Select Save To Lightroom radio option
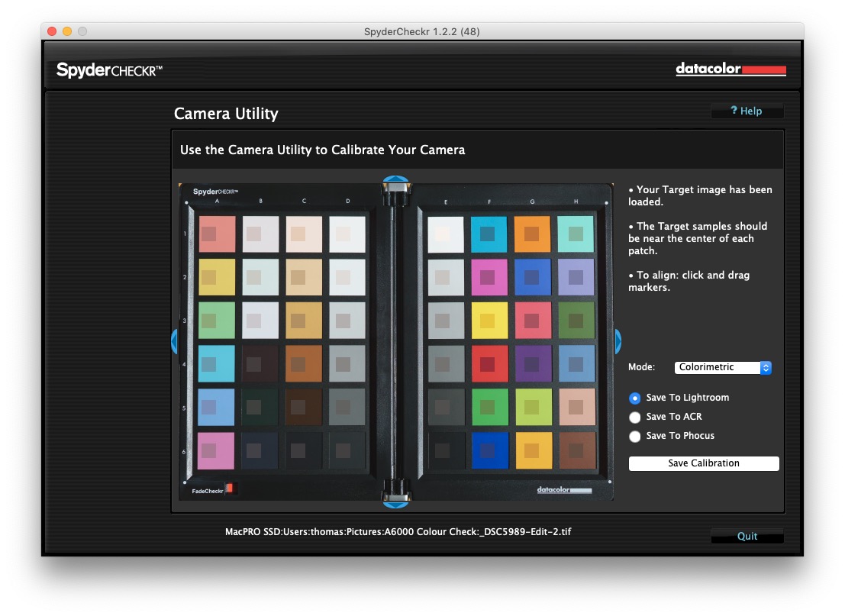 (635, 398)
